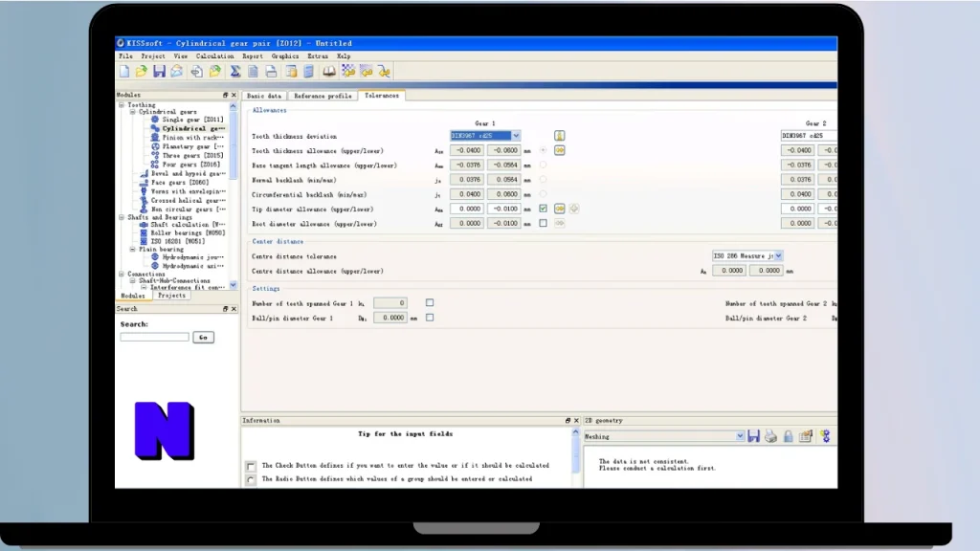Click rightmost icon in 2D geometry toolbar
Image resolution: width=980 pixels, height=551 pixels.
point(826,436)
